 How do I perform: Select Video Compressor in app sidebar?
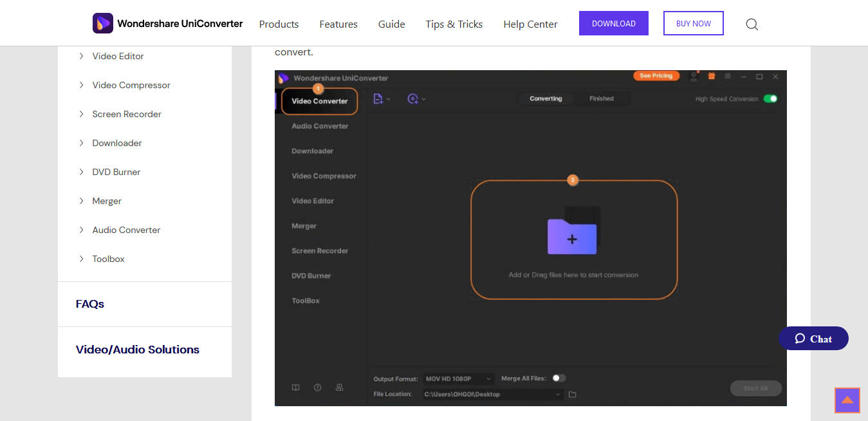click(324, 176)
